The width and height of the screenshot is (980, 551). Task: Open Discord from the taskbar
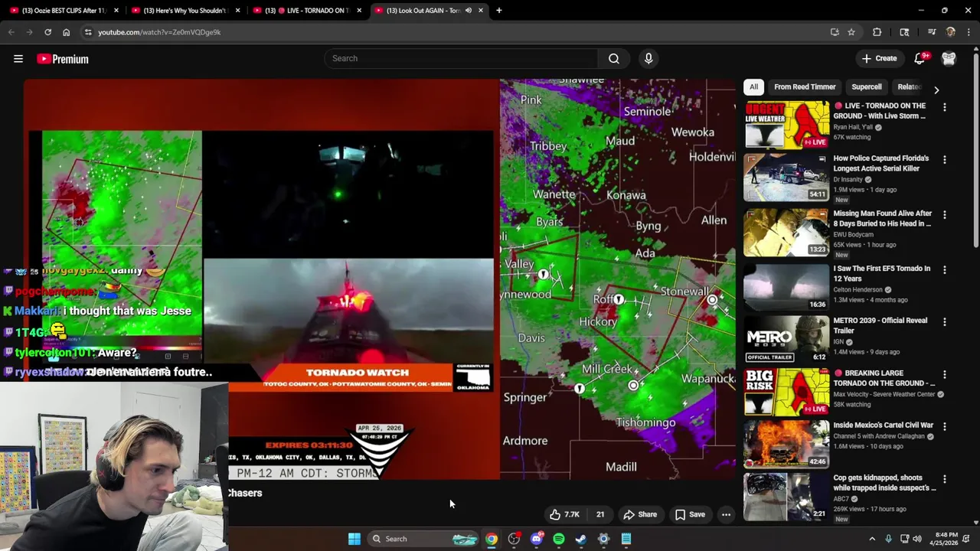tap(537, 539)
